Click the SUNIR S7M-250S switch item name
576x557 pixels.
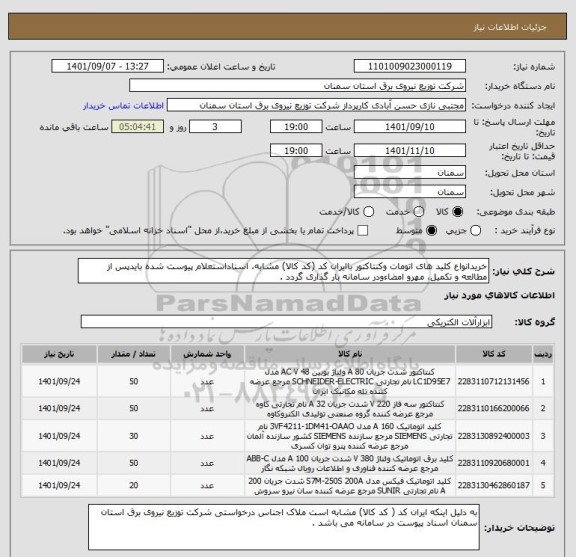pyautogui.click(x=350, y=486)
